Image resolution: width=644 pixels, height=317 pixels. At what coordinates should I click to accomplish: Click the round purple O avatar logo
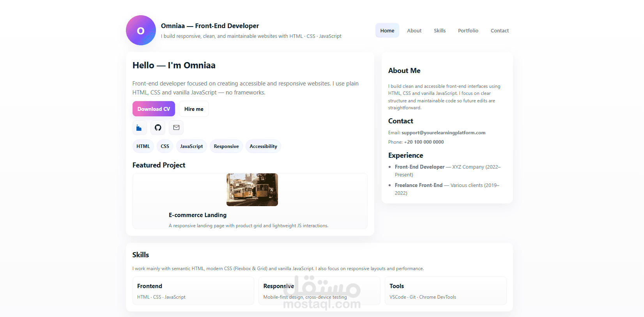coord(141,30)
